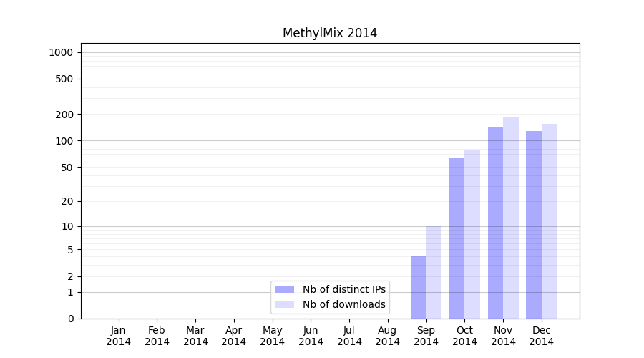644x358 pixels.
Task: Click the chart title MethylMix 2014
Action: point(329,33)
